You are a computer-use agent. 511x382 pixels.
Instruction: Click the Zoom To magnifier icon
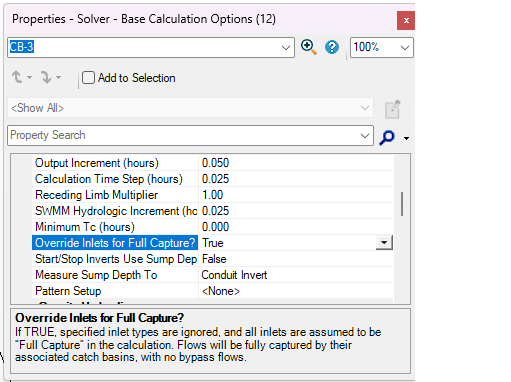click(x=308, y=47)
